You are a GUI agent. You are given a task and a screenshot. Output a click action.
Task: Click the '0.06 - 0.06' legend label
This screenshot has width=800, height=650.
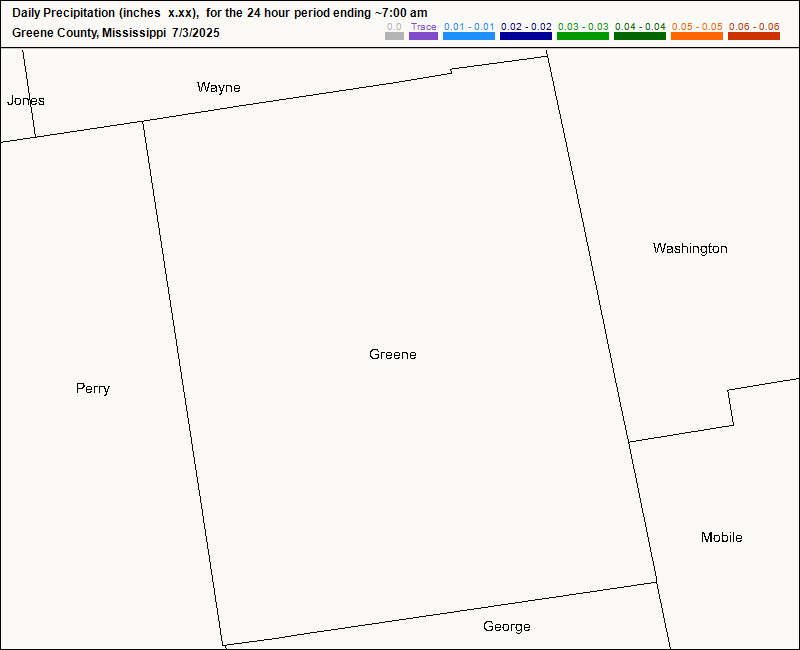754,27
